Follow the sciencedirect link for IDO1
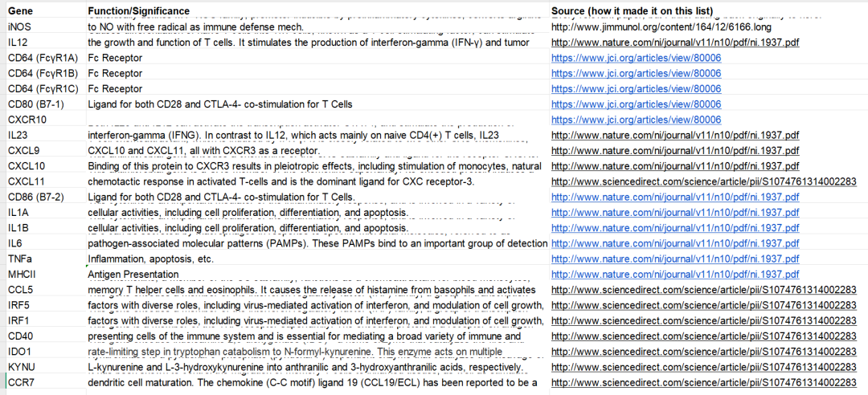Viewport: 868px width, 395px height. click(704, 352)
